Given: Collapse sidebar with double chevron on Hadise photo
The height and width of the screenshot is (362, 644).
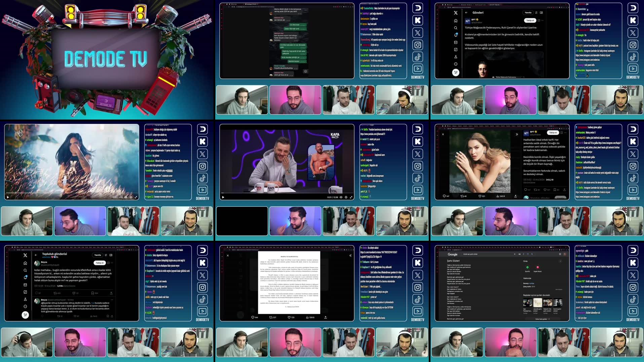Looking at the screenshot, I should click(x=517, y=134).
